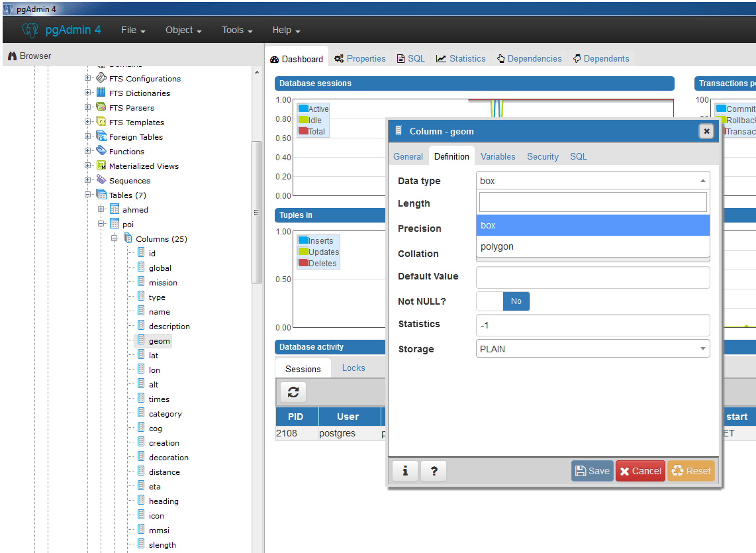Image resolution: width=756 pixels, height=553 pixels.
Task: Collapse the Columns (25) node
Action: (x=115, y=238)
